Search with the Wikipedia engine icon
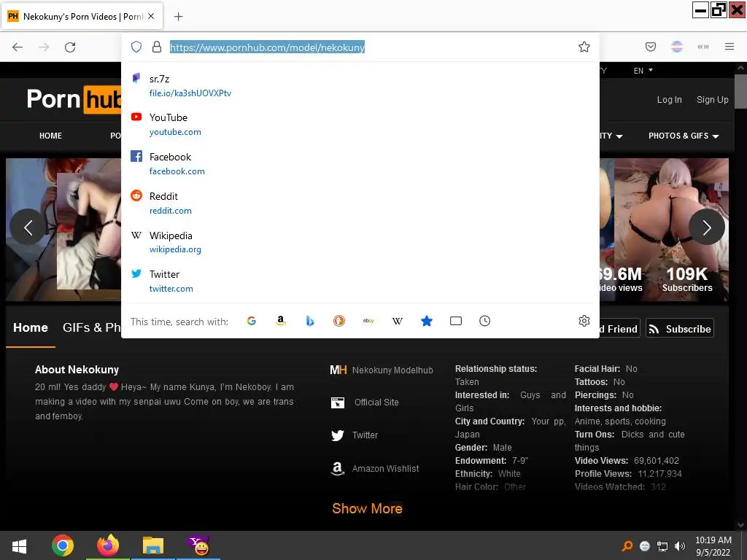747x560 pixels. [398, 321]
